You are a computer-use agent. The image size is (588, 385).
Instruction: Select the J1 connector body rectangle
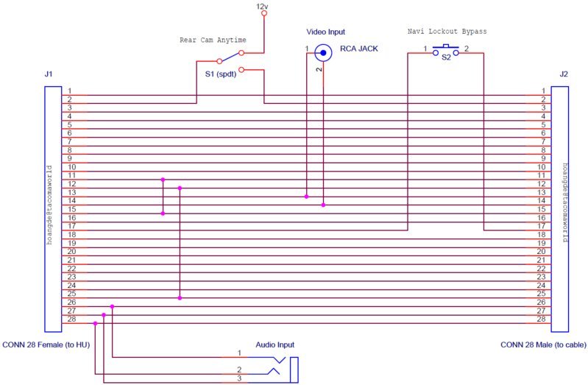pos(53,209)
